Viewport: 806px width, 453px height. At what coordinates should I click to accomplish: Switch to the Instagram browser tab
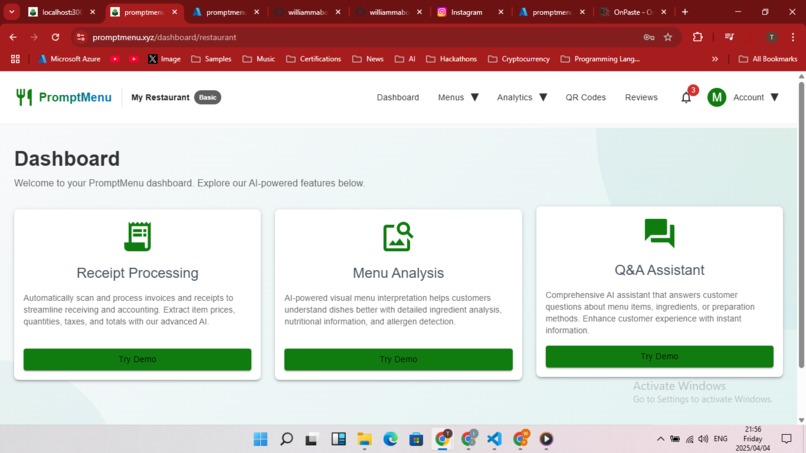pos(469,12)
